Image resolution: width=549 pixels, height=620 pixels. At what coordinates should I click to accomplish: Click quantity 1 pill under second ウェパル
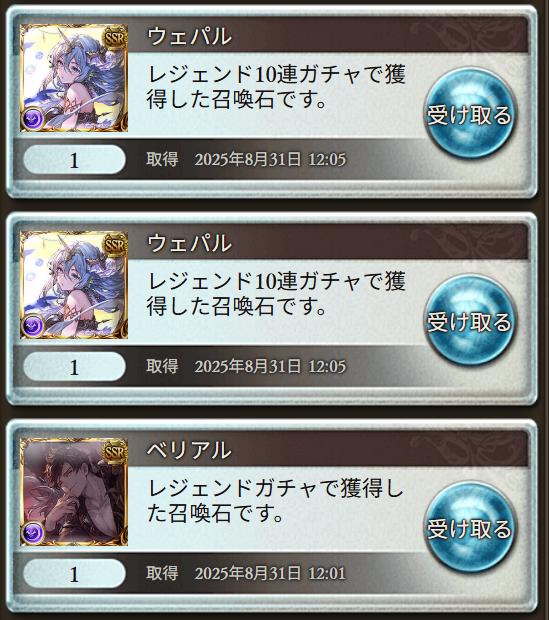click(74, 367)
